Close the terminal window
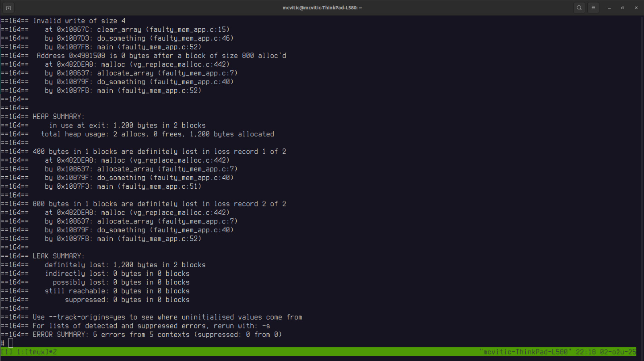This screenshot has height=361, width=644. (636, 8)
